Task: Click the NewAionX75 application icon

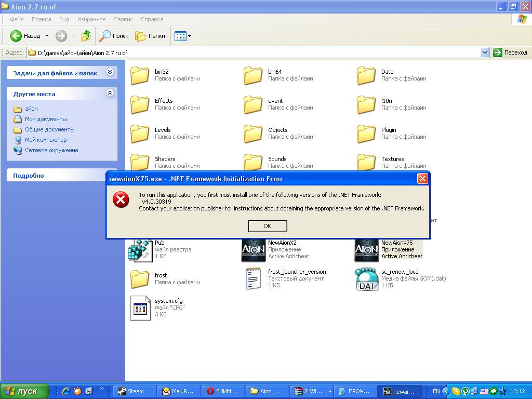Action: [x=367, y=250]
